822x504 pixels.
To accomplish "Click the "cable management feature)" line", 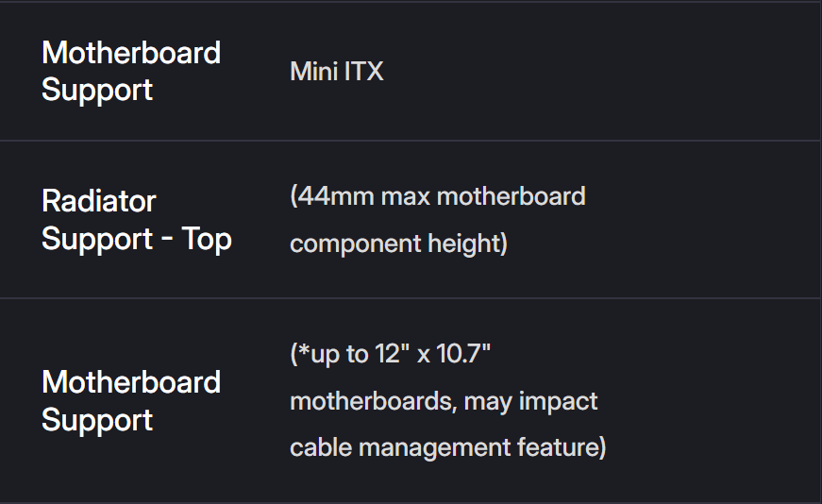I will [447, 445].
